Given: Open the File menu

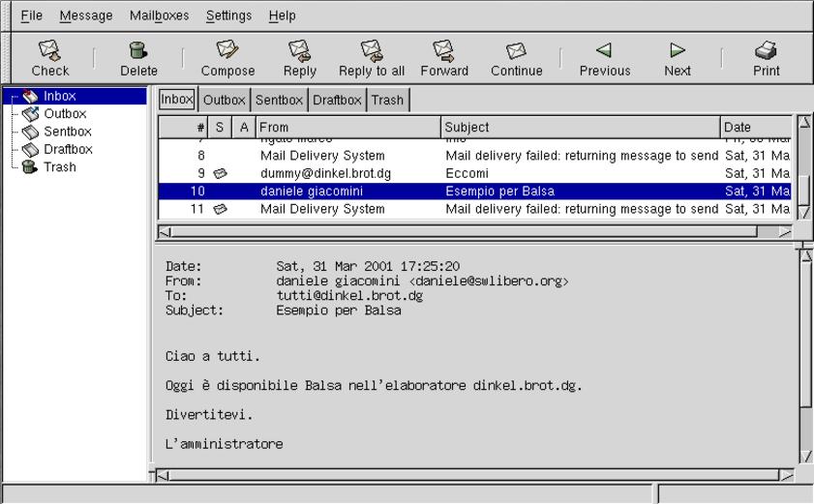Looking at the screenshot, I should pos(32,15).
